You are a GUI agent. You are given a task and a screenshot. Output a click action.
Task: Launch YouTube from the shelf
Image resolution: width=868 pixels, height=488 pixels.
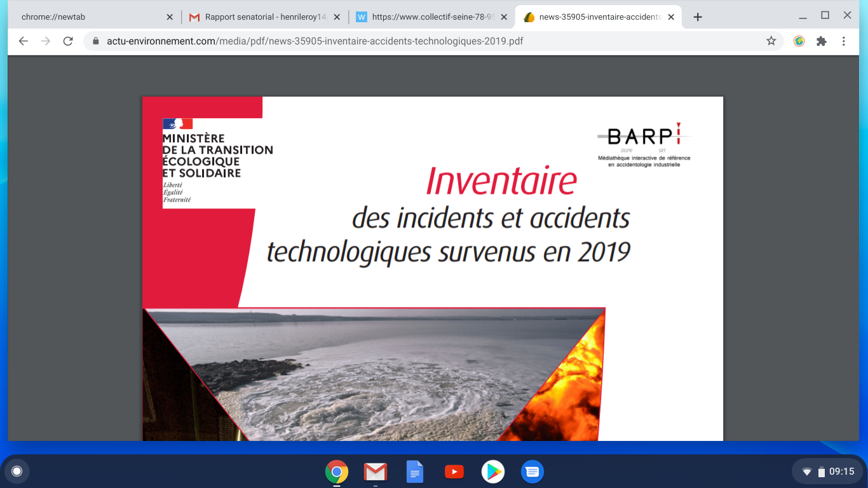point(454,471)
